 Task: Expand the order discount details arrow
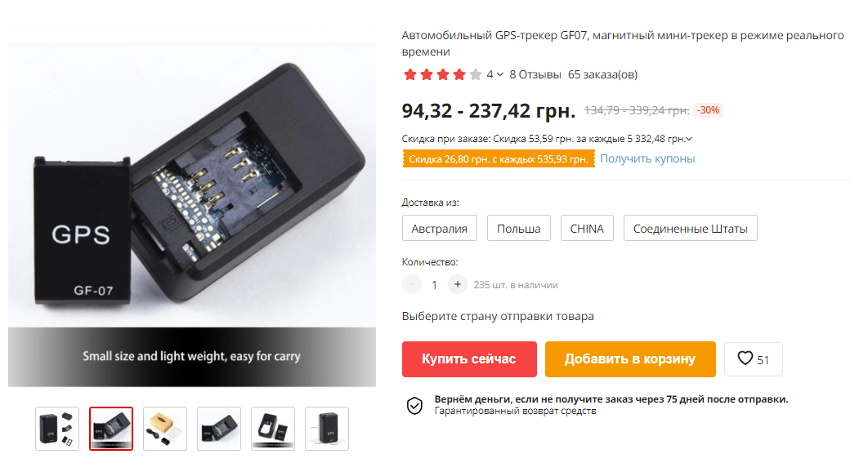point(689,139)
